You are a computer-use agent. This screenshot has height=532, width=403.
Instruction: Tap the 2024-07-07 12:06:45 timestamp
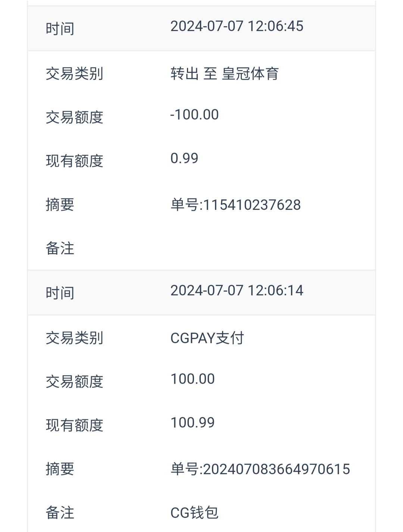[x=237, y=27]
